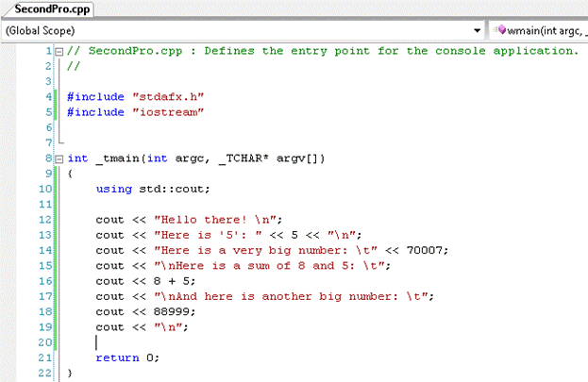Viewport: 588px width, 382px height.
Task: Switch to the SecondPro.cpp tab
Action: (x=52, y=9)
